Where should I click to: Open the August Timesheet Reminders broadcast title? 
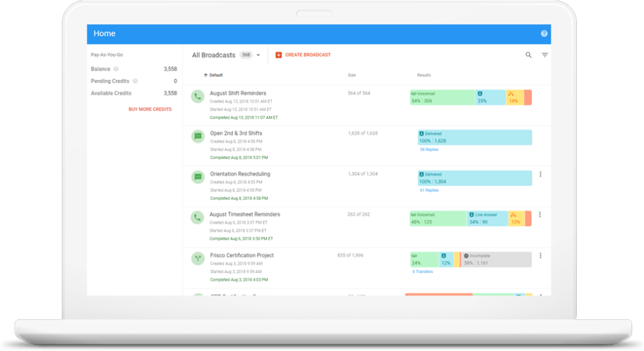click(245, 215)
